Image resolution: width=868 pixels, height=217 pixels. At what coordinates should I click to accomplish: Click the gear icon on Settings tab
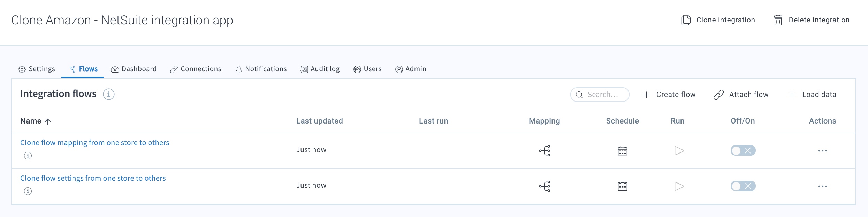click(x=22, y=69)
